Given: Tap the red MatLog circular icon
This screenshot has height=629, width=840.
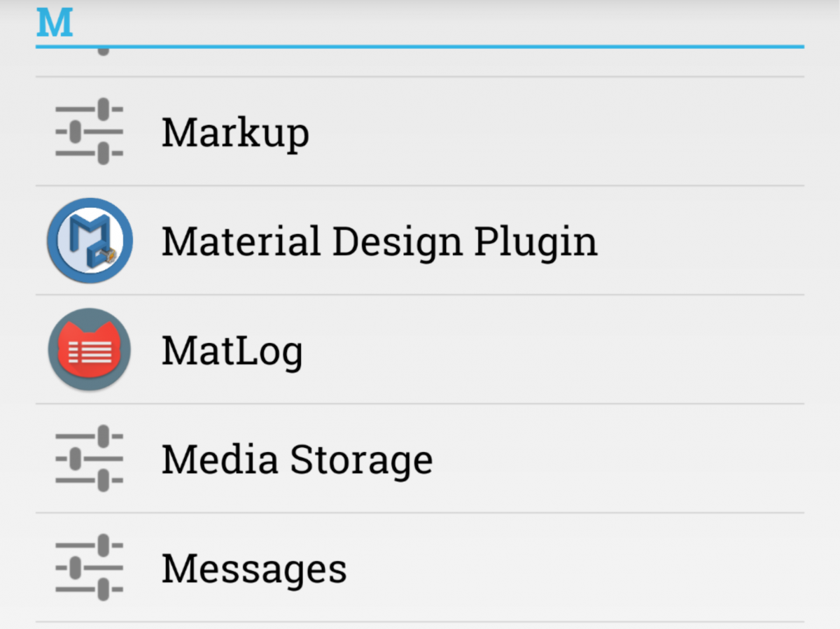Looking at the screenshot, I should coord(89,348).
